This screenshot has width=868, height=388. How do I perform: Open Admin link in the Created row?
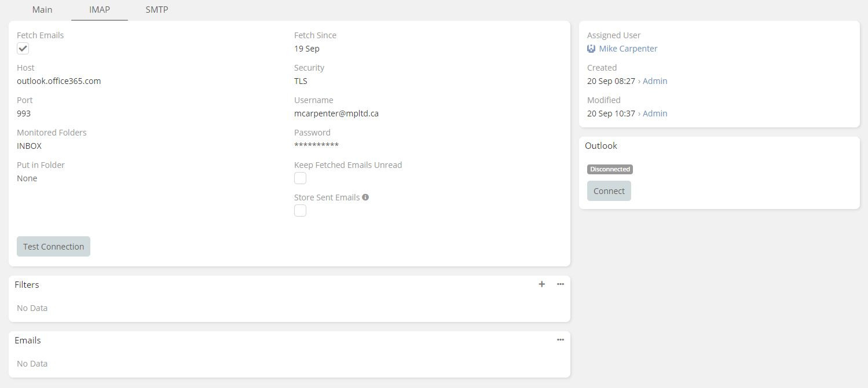click(x=655, y=81)
